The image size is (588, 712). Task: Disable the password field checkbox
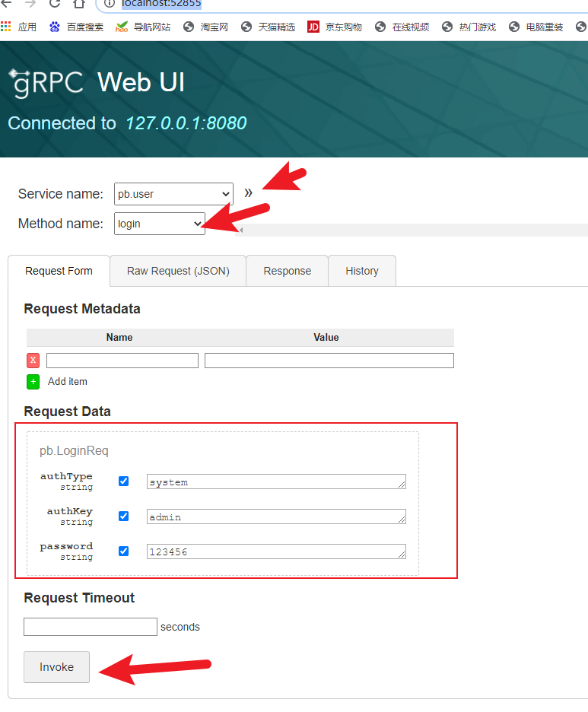point(124,551)
